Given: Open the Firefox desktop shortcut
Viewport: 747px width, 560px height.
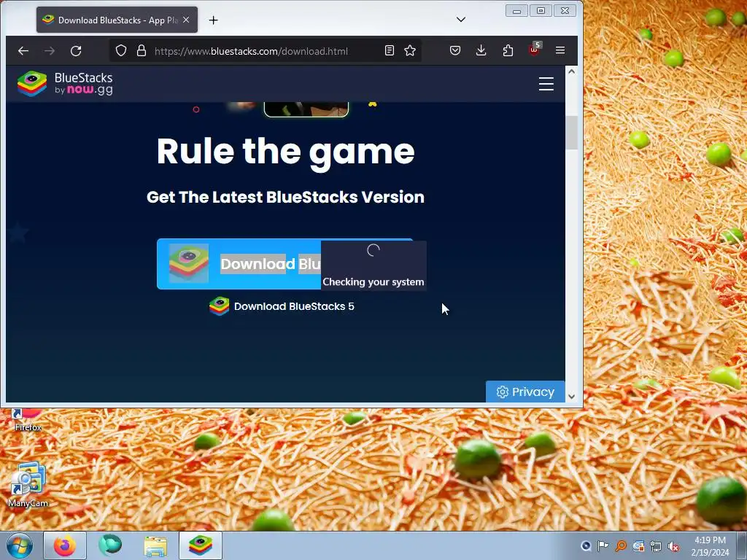Looking at the screenshot, I should coord(28,420).
